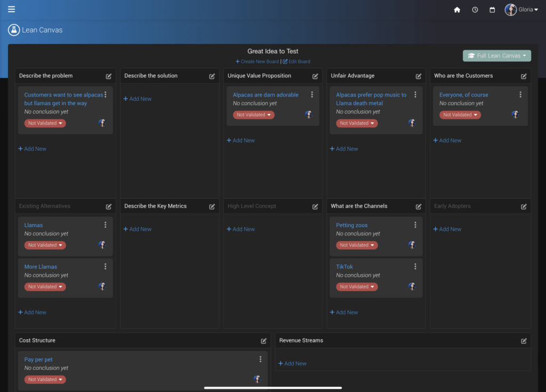The image size is (546, 392).
Task: Change Not Validated status on Llamas card
Action: 45,245
